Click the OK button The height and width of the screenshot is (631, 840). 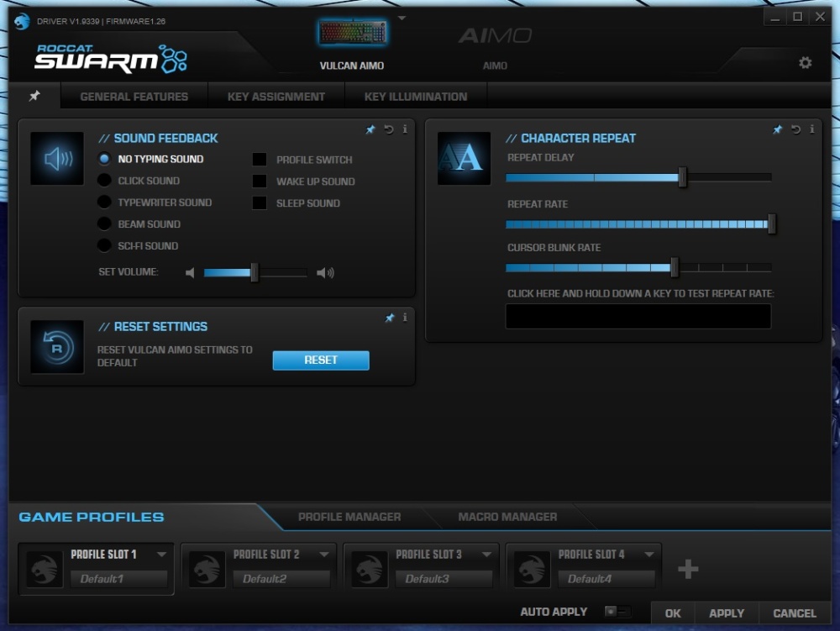(673, 613)
